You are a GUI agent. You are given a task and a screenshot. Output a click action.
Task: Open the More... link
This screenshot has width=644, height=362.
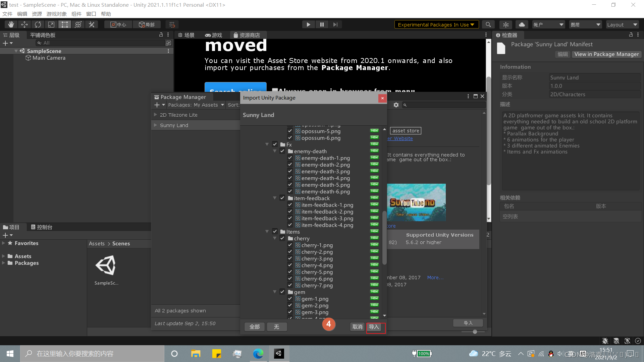click(x=435, y=278)
